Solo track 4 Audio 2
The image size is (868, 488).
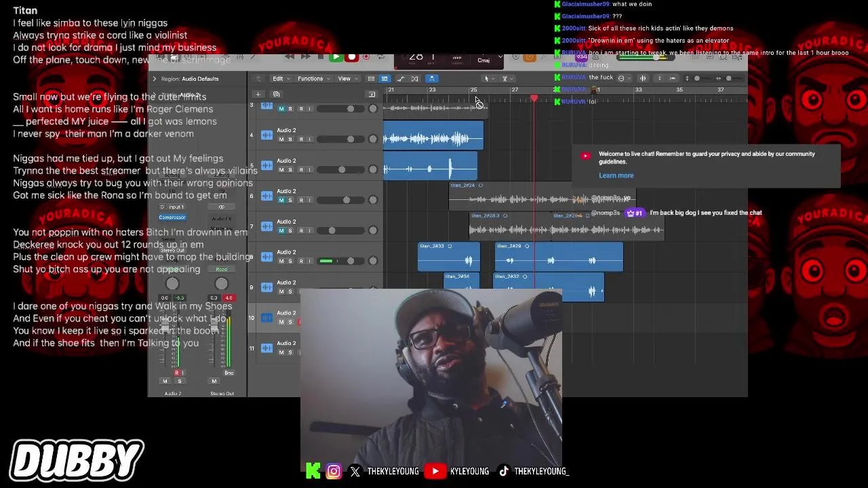coord(290,139)
